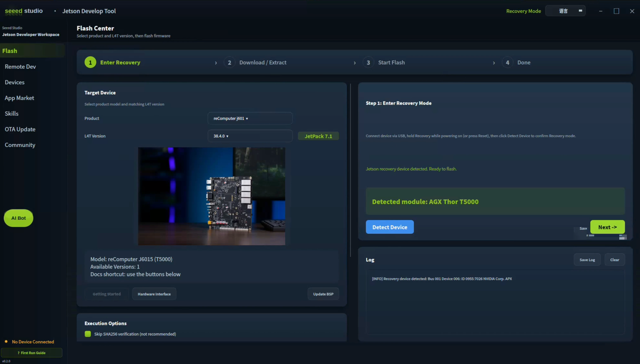Click the Execution Options heading
This screenshot has height=364, width=640.
(x=106, y=323)
